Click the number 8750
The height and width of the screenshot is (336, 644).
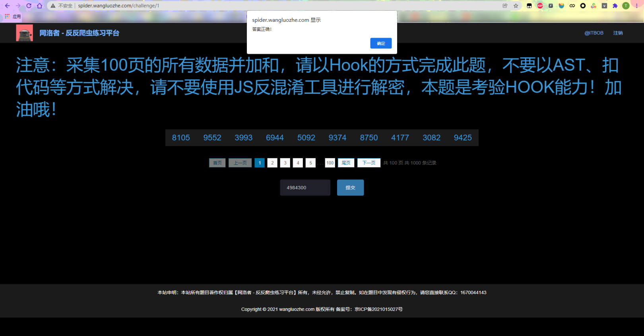(369, 138)
